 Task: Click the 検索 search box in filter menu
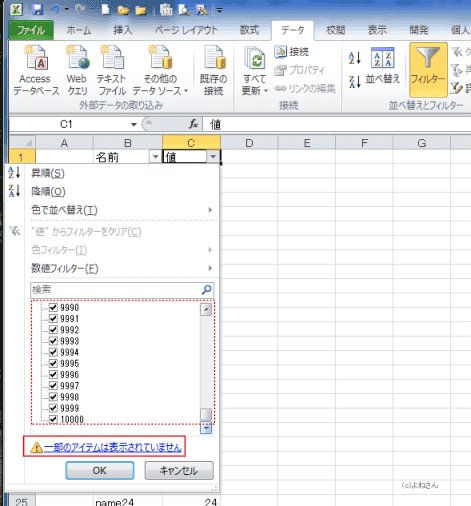[122, 290]
